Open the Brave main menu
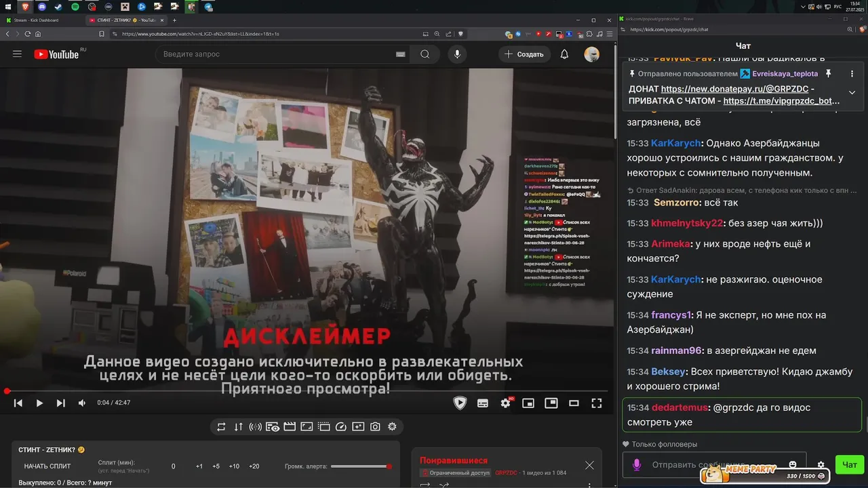This screenshot has width=868, height=488. click(610, 34)
